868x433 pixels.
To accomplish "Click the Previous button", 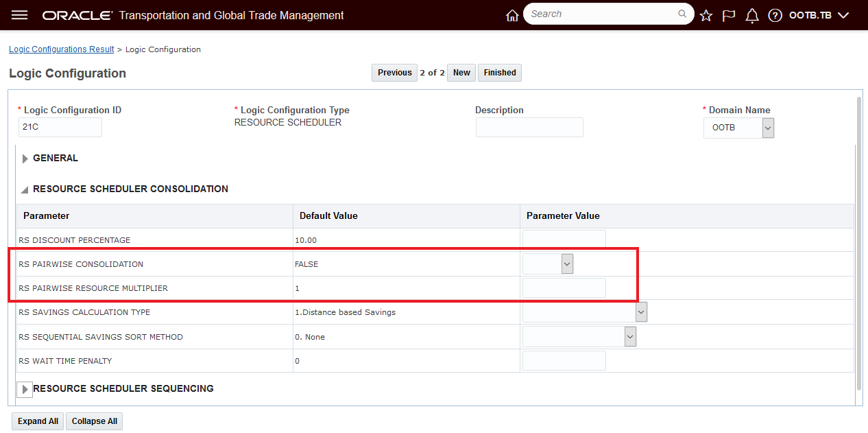I will [394, 73].
